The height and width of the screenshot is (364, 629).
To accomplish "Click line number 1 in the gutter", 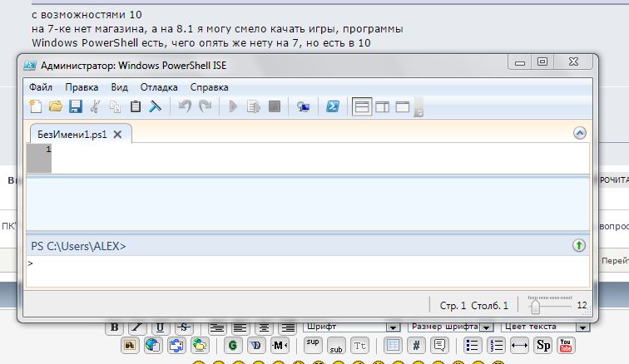I will tap(48, 150).
